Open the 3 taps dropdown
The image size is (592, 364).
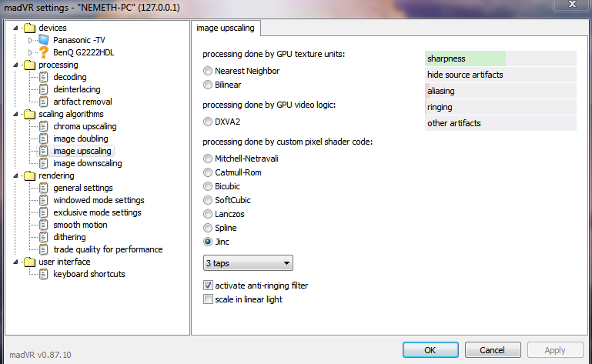248,263
